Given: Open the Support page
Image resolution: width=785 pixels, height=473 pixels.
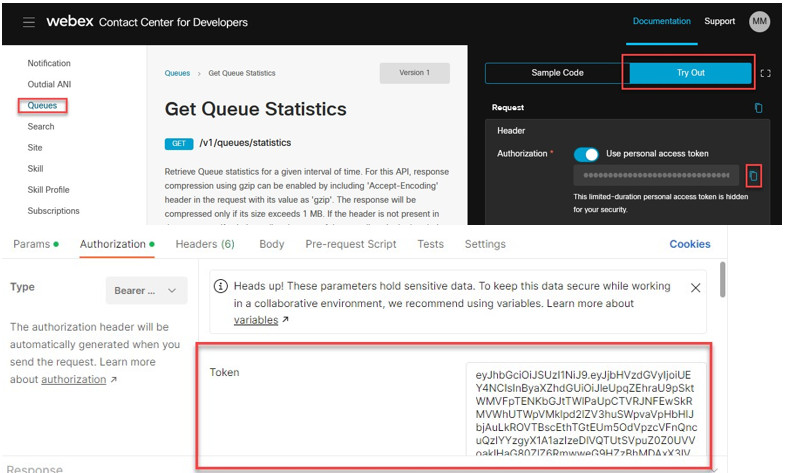Looking at the screenshot, I should 719,21.
